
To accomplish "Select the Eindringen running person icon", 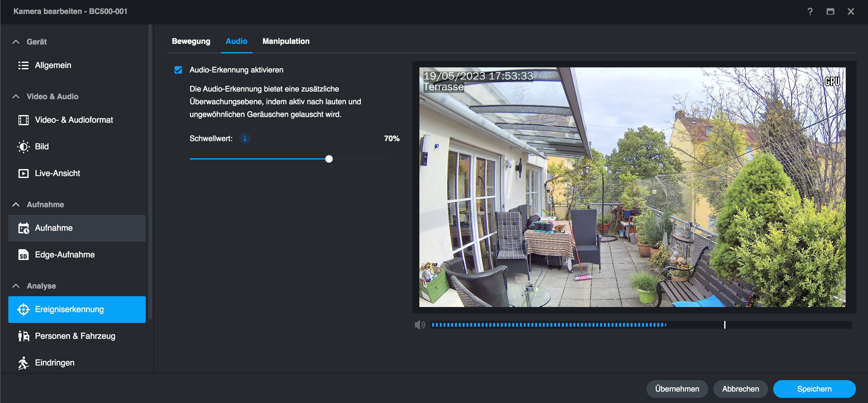I will (23, 363).
